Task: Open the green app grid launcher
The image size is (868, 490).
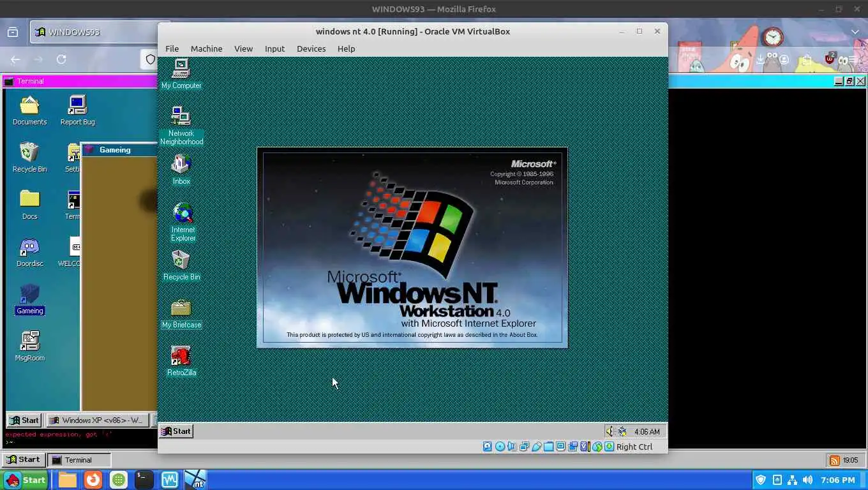Action: 119,480
